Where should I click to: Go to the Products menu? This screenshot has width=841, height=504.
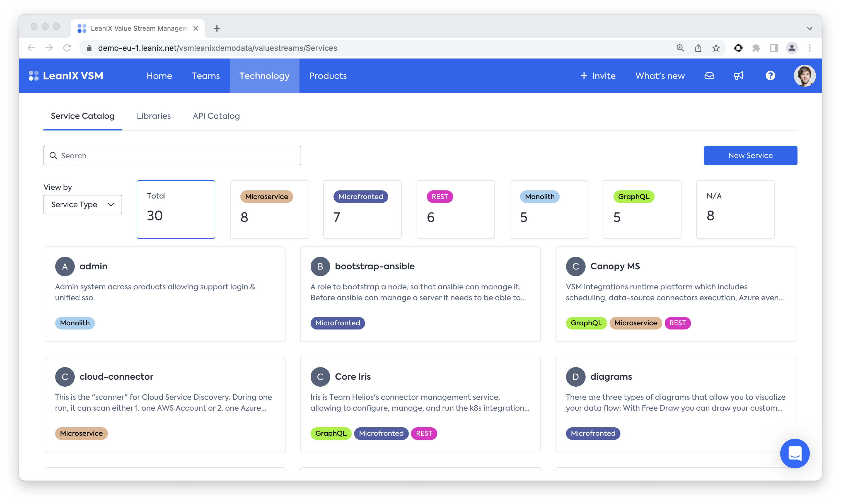pyautogui.click(x=328, y=76)
